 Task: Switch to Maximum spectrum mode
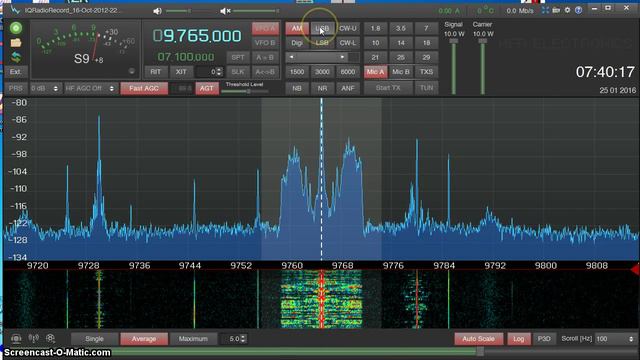(193, 339)
